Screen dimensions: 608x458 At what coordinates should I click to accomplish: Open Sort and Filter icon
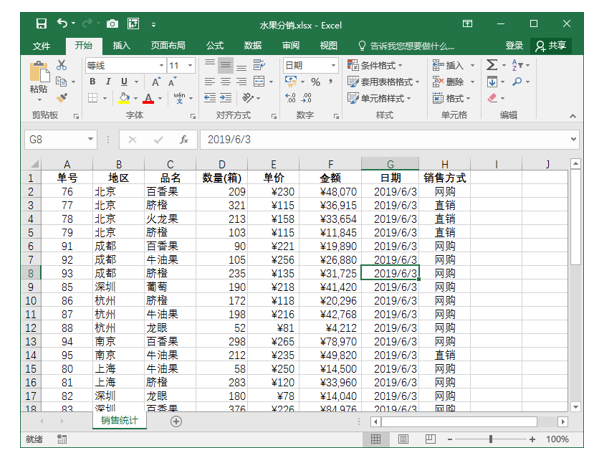tap(517, 65)
